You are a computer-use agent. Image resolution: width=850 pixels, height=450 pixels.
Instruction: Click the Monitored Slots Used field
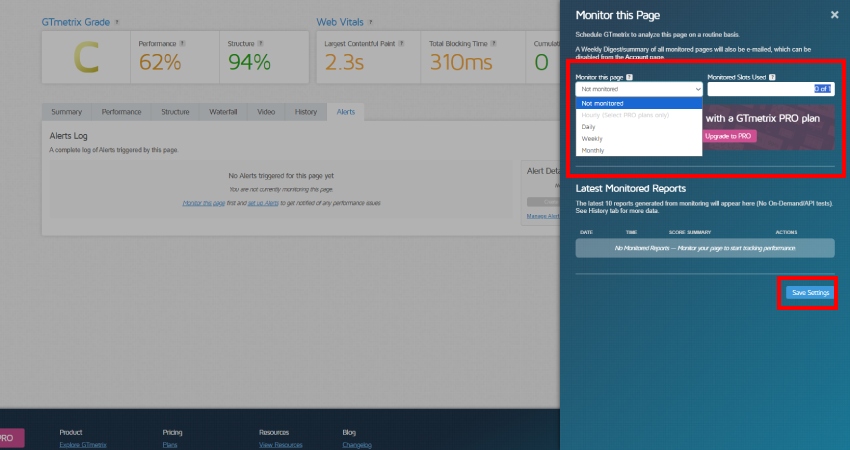[x=771, y=89]
